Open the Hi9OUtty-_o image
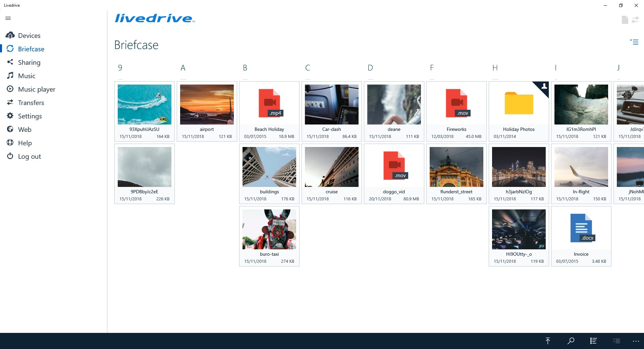Viewport: 644px width, 349px height. (x=519, y=236)
